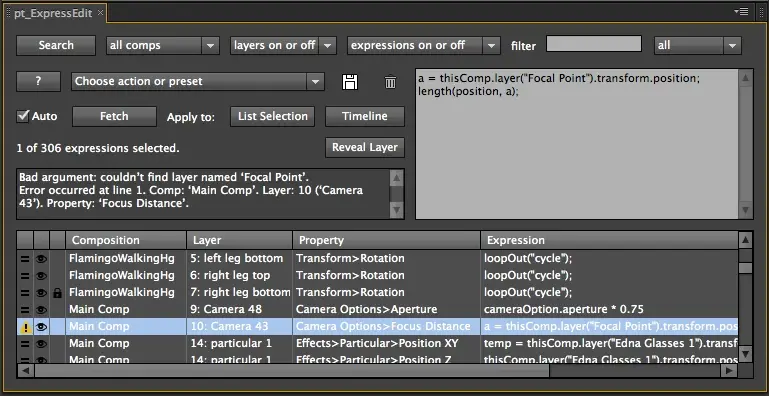Click the Reveal Layer button
769x396 pixels.
pos(365,147)
